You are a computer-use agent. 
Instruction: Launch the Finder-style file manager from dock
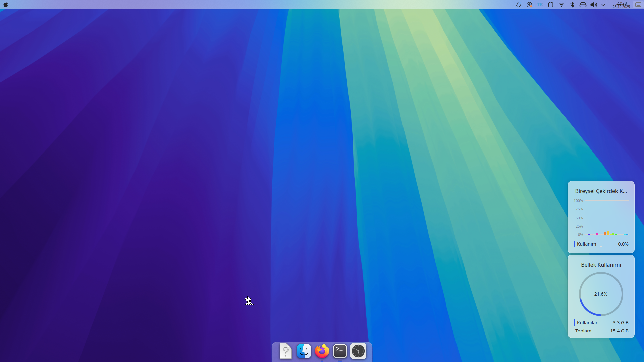(304, 351)
